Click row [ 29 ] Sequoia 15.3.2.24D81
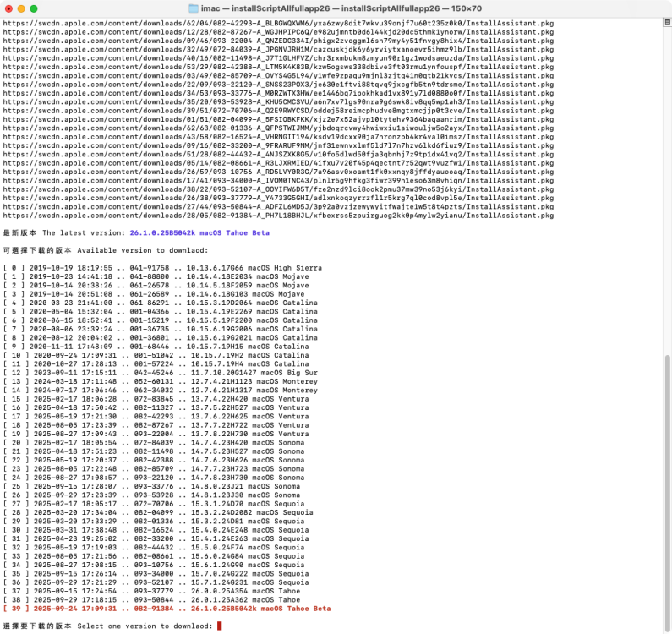This screenshot has height=634, width=672. point(154,522)
